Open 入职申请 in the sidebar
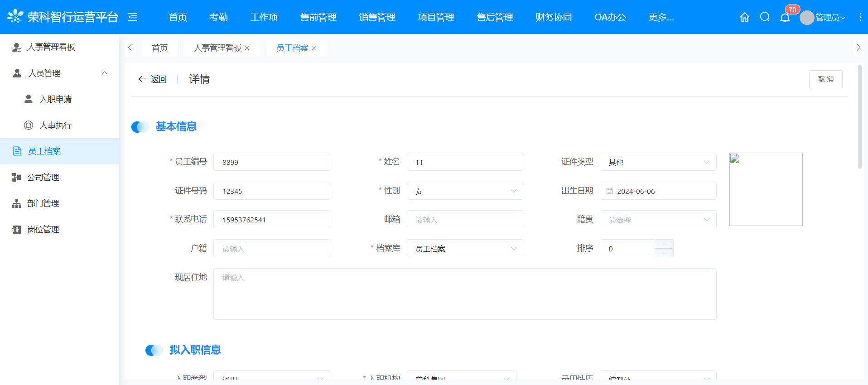 55,99
